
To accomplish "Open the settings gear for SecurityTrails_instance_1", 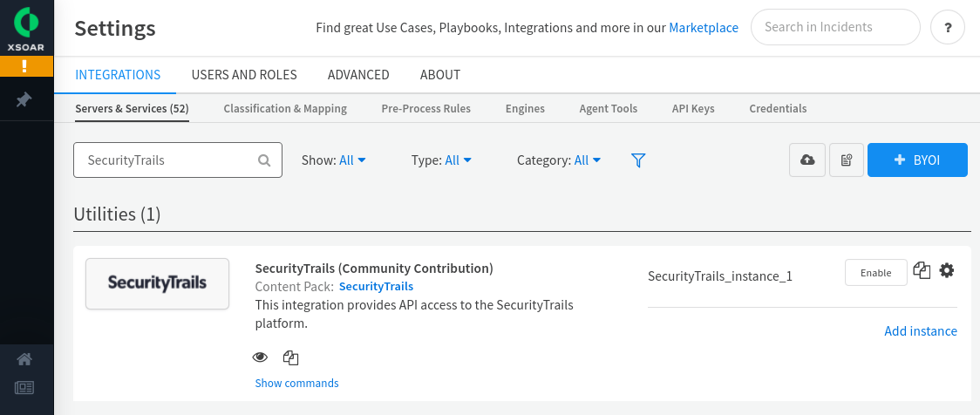I will point(947,270).
